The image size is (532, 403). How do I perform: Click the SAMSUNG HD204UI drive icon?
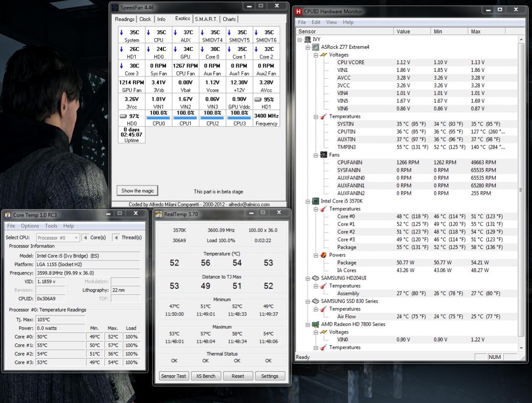(315, 278)
